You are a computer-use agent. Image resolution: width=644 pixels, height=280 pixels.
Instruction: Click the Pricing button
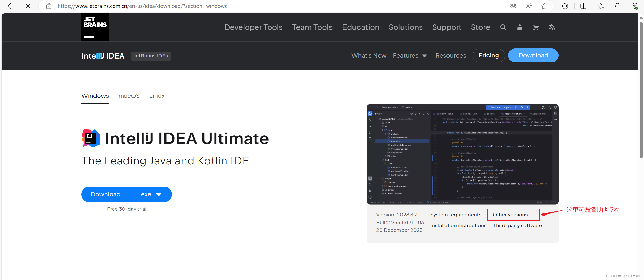click(489, 55)
